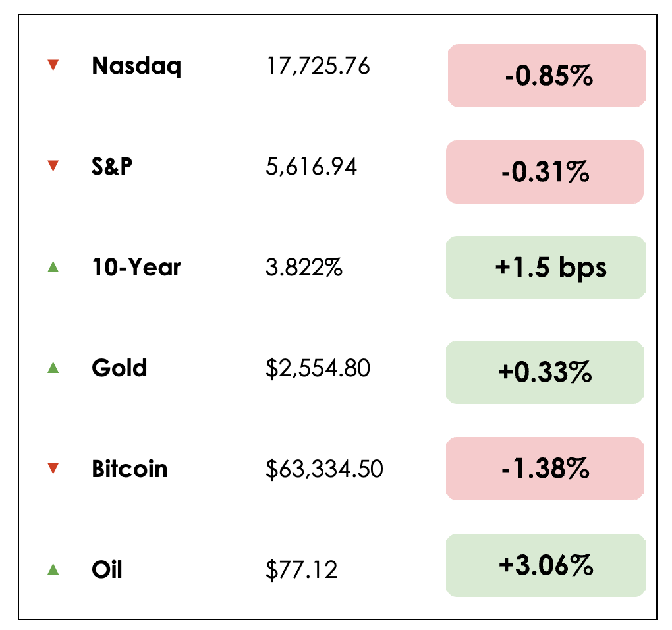Click the -0.85% Nasdaq change badge
Viewport: 672px width, 630px height.
pyautogui.click(x=546, y=76)
